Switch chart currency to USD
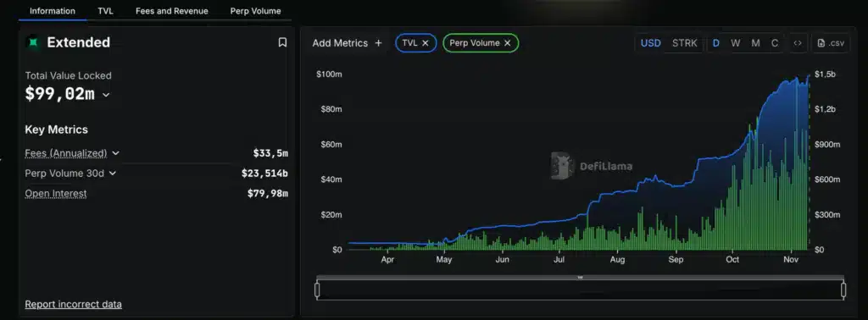The image size is (868, 320). point(650,43)
